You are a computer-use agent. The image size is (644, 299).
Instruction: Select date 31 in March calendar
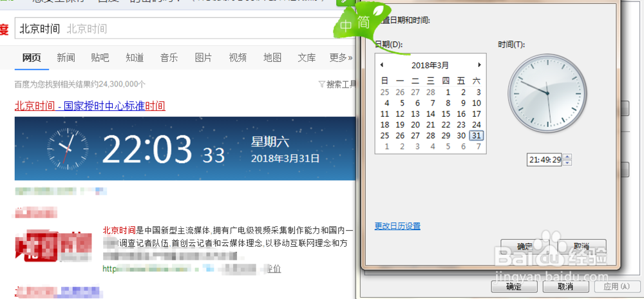(x=477, y=135)
